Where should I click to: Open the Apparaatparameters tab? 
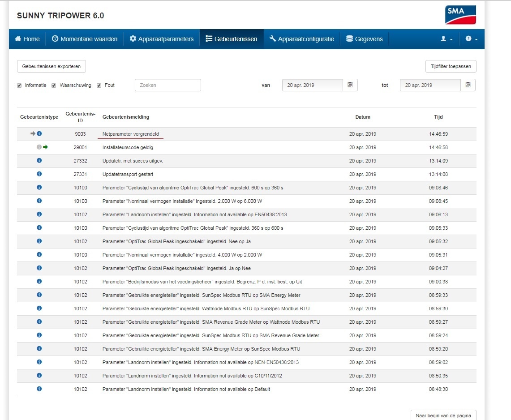click(162, 39)
